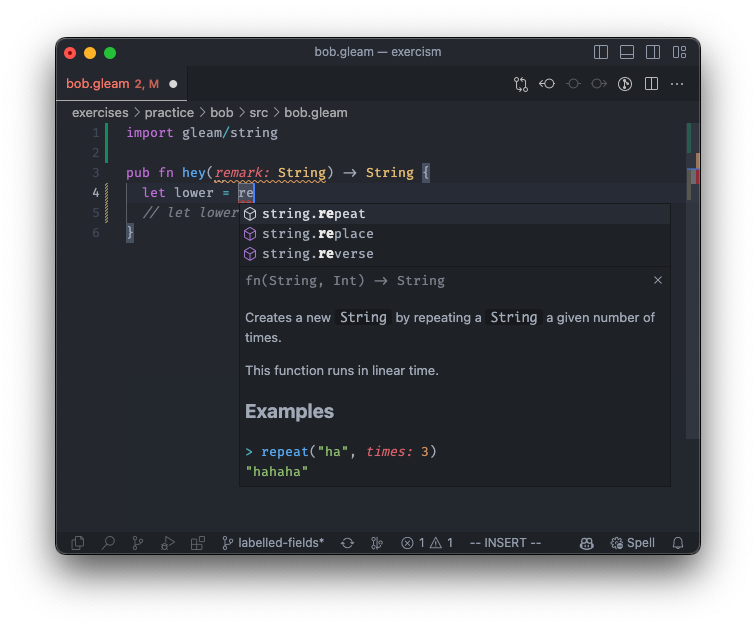Open the Explorer icon in status bar
This screenshot has height=628, width=756.
pyautogui.click(x=78, y=543)
